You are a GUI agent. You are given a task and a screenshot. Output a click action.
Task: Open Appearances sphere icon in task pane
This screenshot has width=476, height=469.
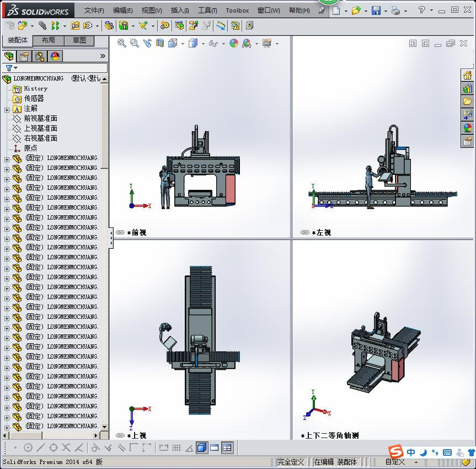click(x=467, y=128)
